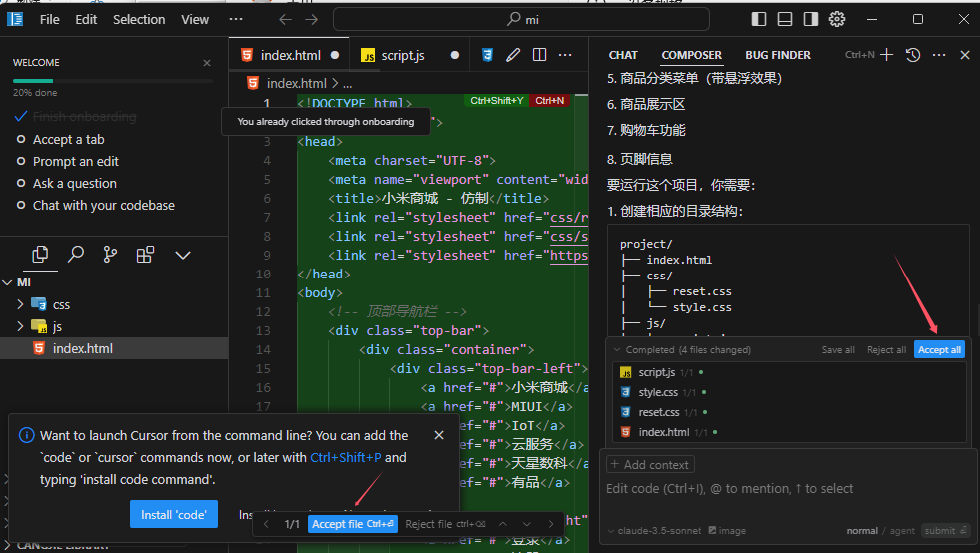Open Cursor settings gear icon
The height and width of the screenshot is (553, 980).
[837, 19]
